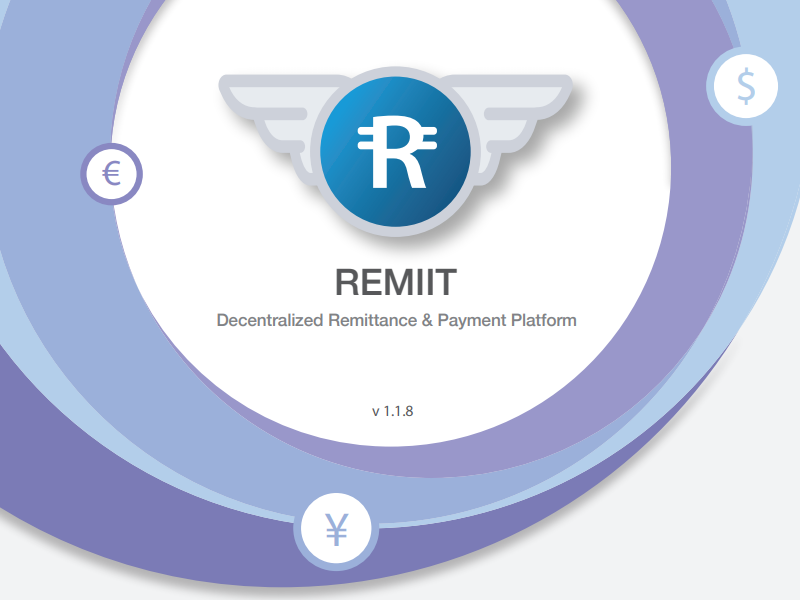Click the REMIIT title text
Screen dimensions: 800x600
coord(395,282)
